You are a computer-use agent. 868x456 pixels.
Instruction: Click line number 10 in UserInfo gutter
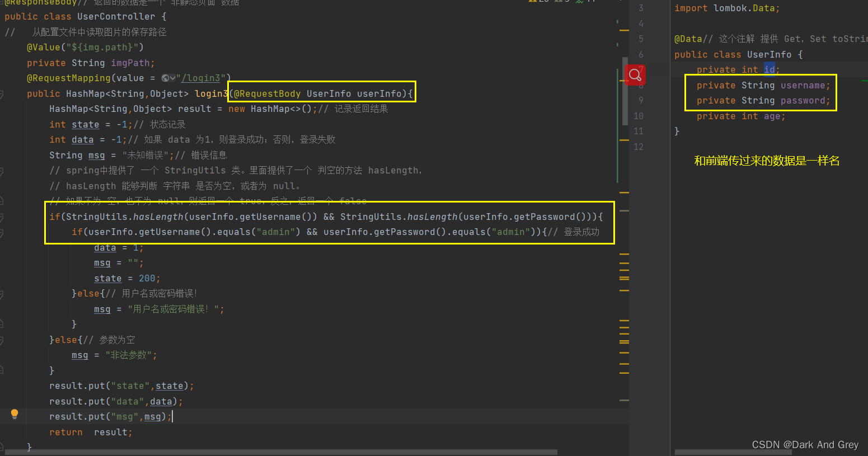pyautogui.click(x=639, y=116)
